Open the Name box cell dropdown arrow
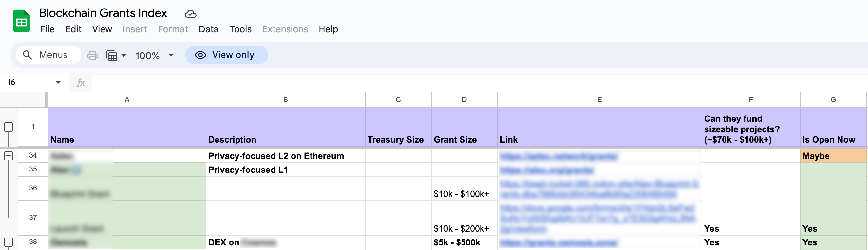Viewport: 868px width, 250px height. coord(58,82)
